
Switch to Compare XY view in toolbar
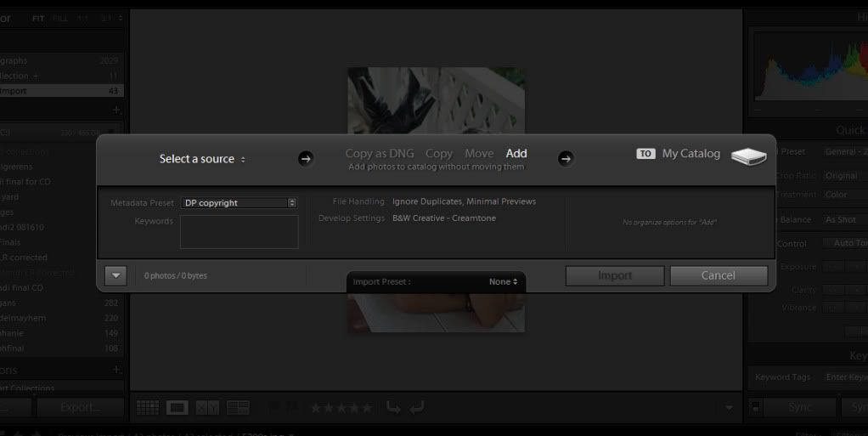[x=207, y=408]
